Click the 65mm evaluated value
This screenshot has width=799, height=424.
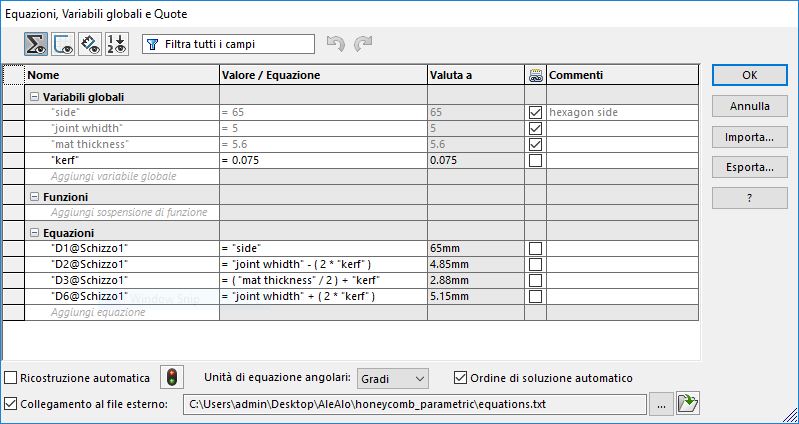[x=476, y=249]
